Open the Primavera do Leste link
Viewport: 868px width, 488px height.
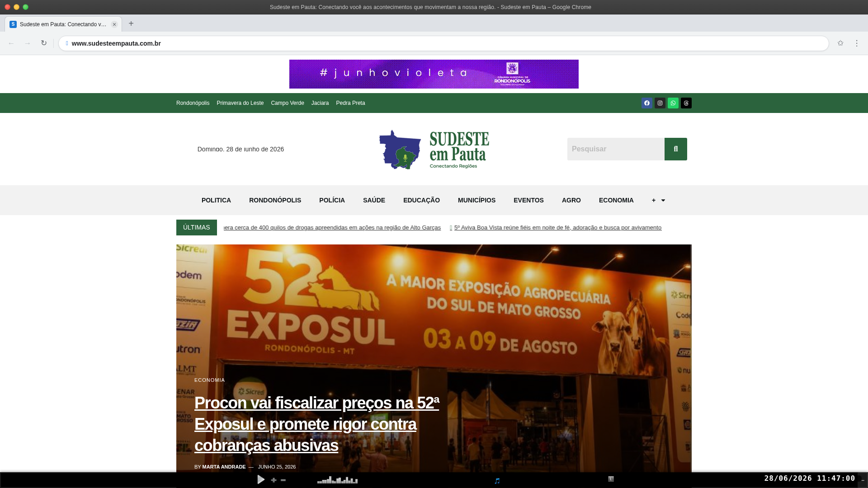240,103
